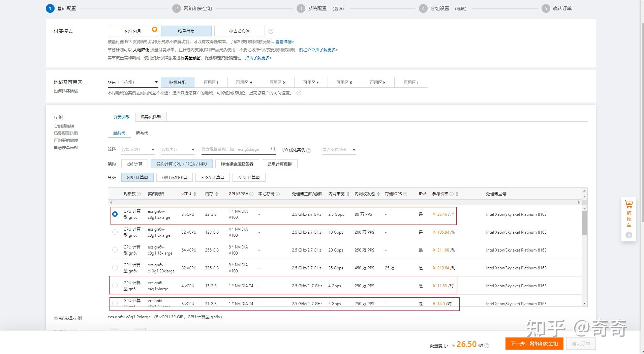Image resolution: width=644 pixels, height=354 pixels.
Task: Open the 华东1 (杭州) region dropdown
Action: click(133, 82)
